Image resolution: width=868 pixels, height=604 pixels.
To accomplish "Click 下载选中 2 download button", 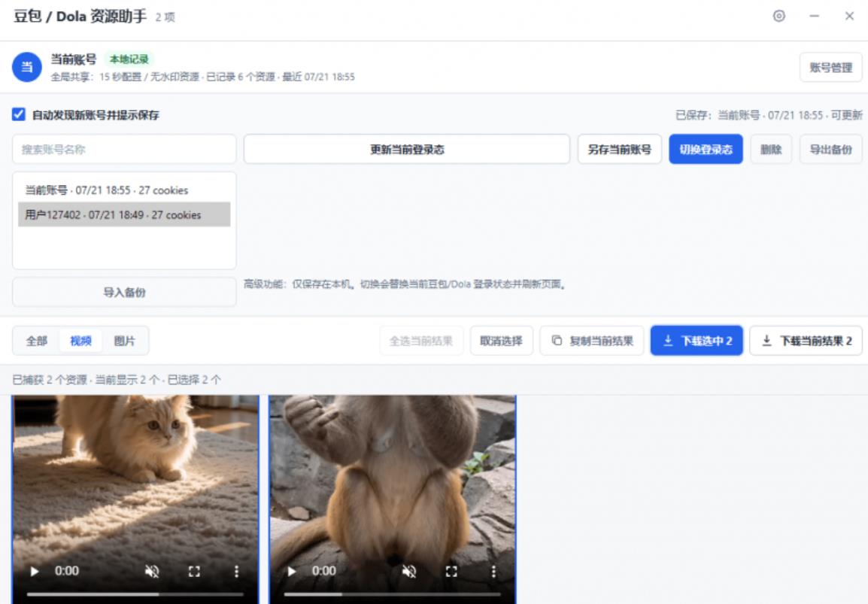I will (x=697, y=341).
